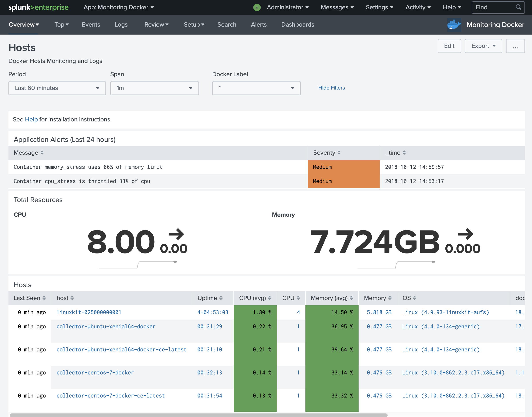Screen dimensions: 532x417
Task: Open the App: Monitoring Docker dropdown
Action: [x=118, y=7]
